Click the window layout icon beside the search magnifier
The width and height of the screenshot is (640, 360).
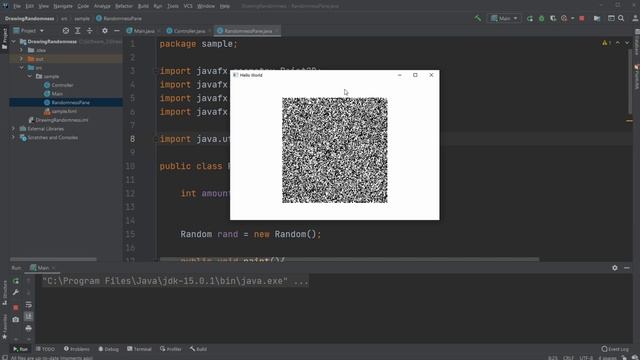611,18
